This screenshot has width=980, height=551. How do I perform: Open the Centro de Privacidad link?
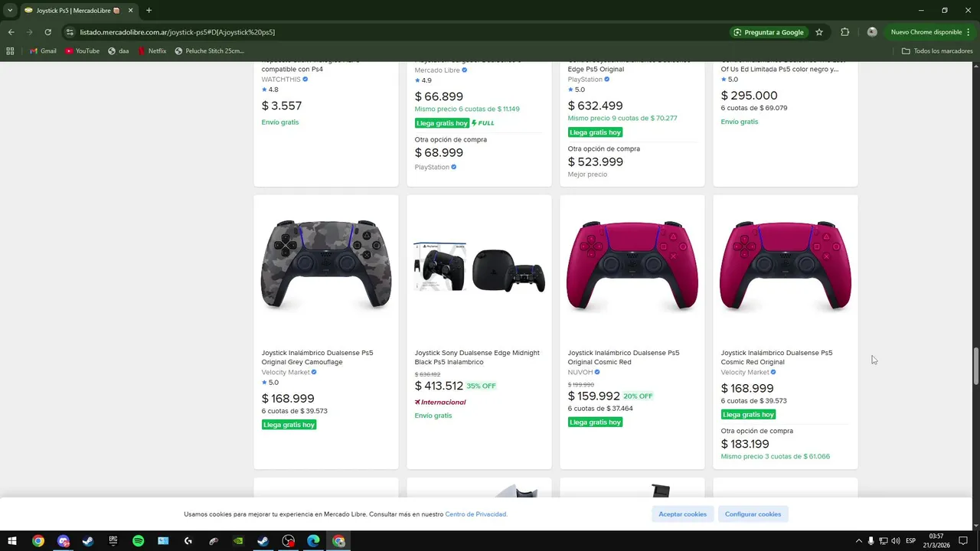[475, 514]
